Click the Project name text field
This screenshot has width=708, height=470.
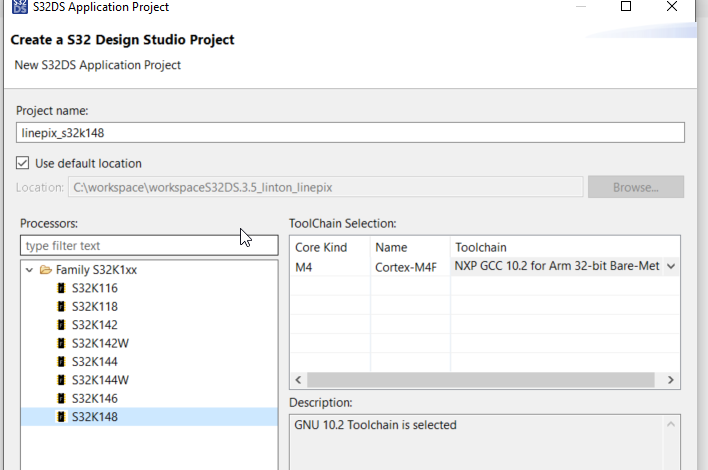click(x=350, y=132)
